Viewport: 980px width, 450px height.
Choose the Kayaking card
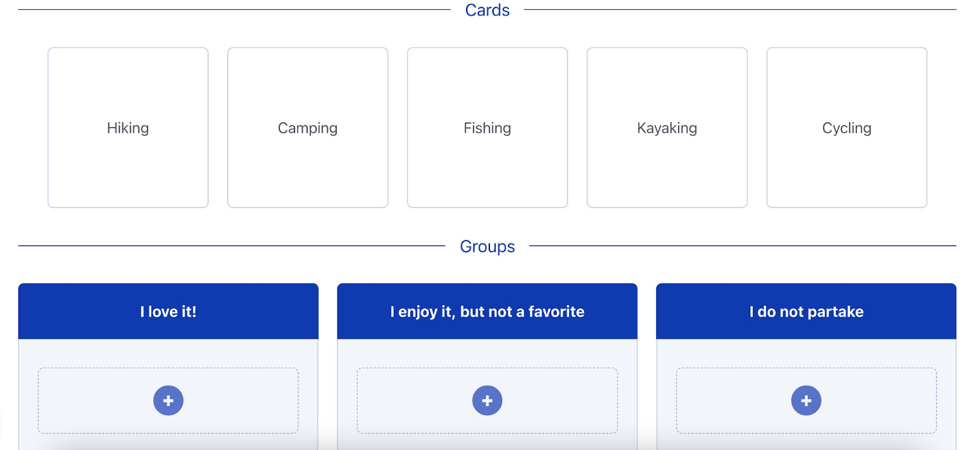(x=667, y=128)
